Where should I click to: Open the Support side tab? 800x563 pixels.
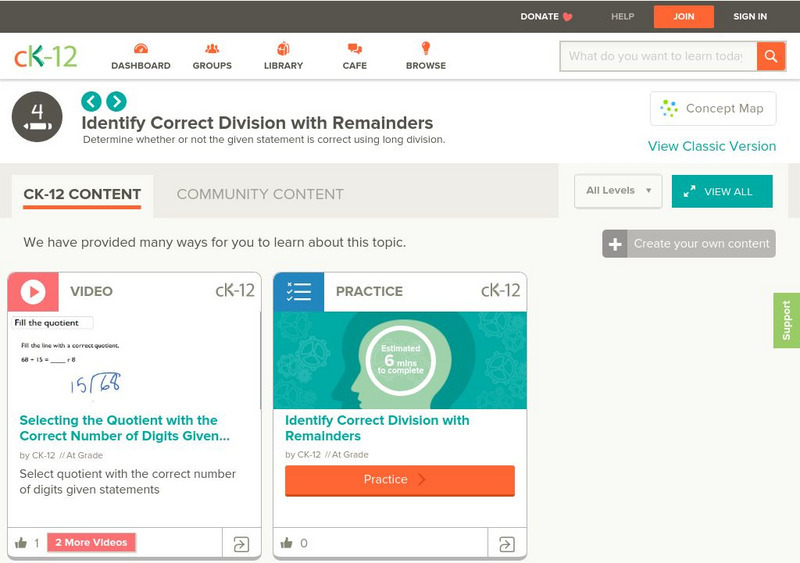786,321
